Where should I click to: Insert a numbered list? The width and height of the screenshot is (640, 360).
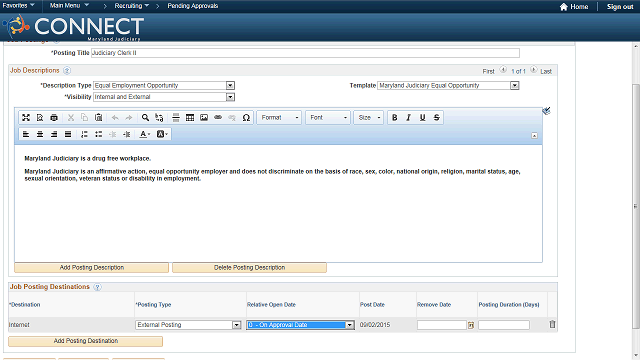pos(84,134)
